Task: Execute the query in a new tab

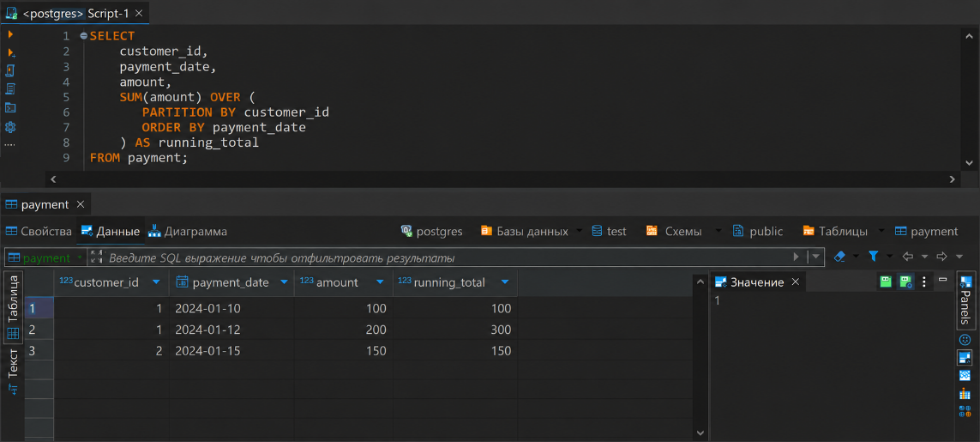Action: click(10, 53)
